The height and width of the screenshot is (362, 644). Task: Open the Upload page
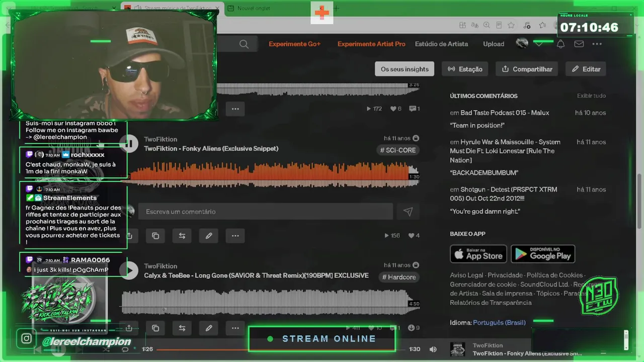494,44
